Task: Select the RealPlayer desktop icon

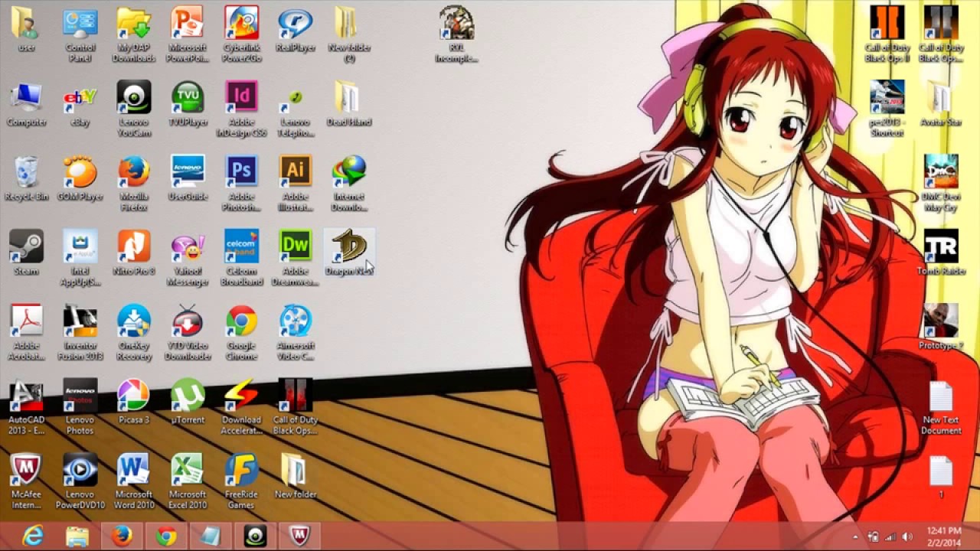Action: pyautogui.click(x=296, y=30)
